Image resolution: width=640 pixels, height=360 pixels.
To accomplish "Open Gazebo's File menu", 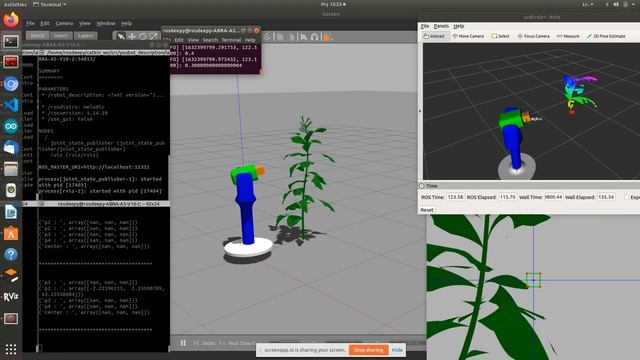I will tap(30, 23).
